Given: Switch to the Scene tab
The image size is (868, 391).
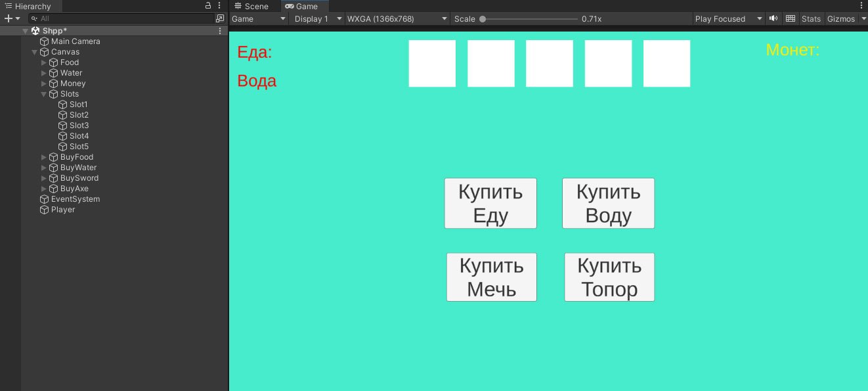Looking at the screenshot, I should click(x=252, y=6).
